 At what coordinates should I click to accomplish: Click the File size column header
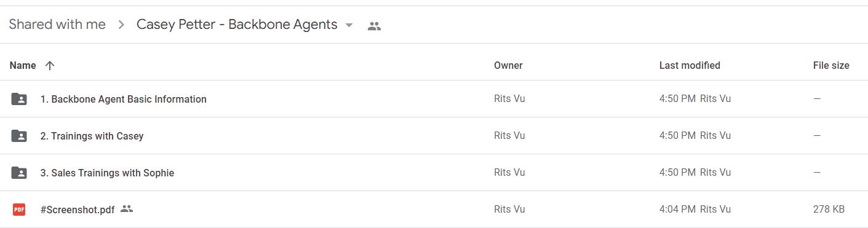[831, 65]
